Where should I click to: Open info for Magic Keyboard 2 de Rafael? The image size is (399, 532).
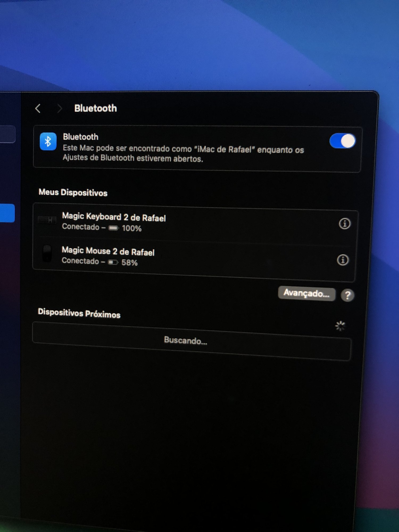(344, 223)
